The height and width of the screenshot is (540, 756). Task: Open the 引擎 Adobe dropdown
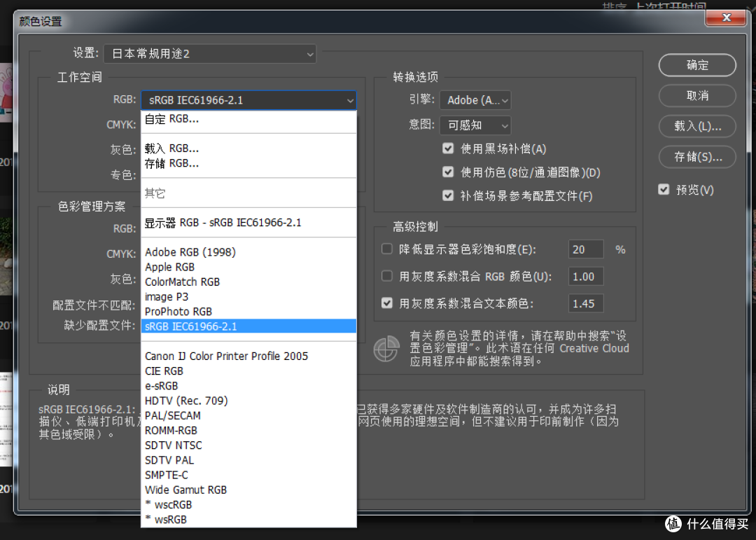click(475, 100)
